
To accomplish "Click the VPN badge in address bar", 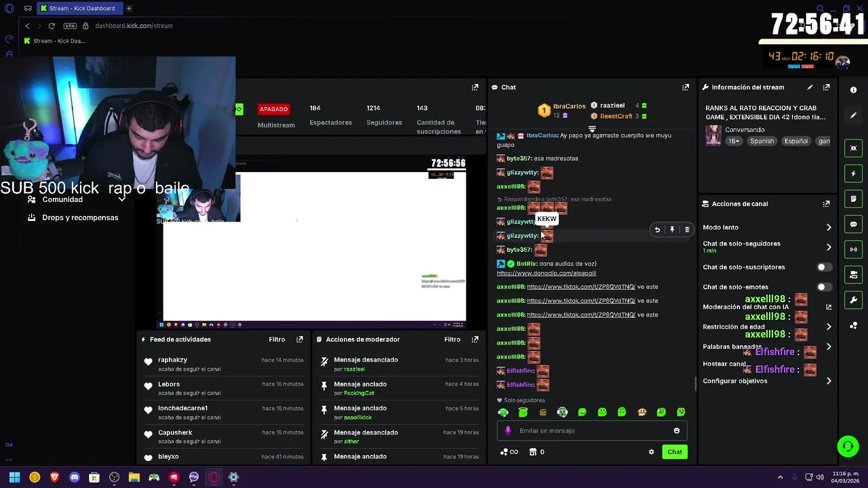I will pos(70,26).
